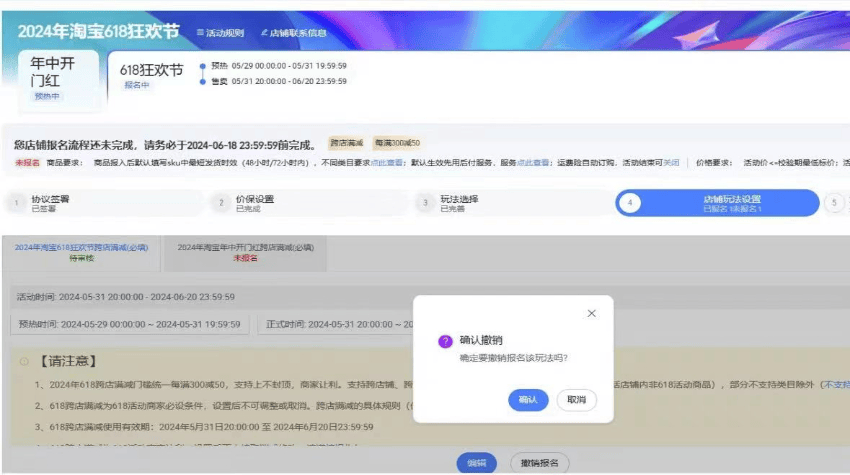The width and height of the screenshot is (850, 475).
Task: Open first 点此查看 link after 不同类目要求
Action: click(x=387, y=163)
